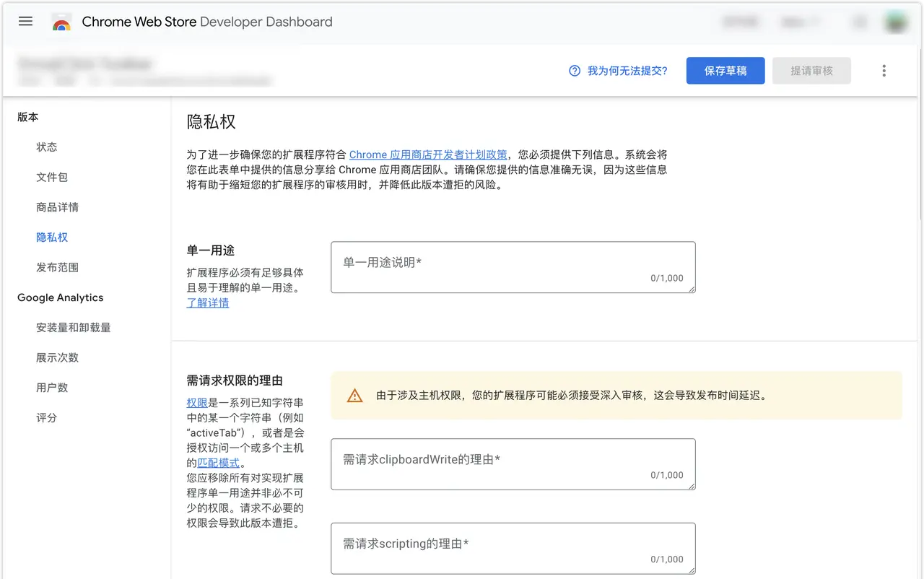
Task: Open 商品详情 sidebar item
Action: click(58, 208)
